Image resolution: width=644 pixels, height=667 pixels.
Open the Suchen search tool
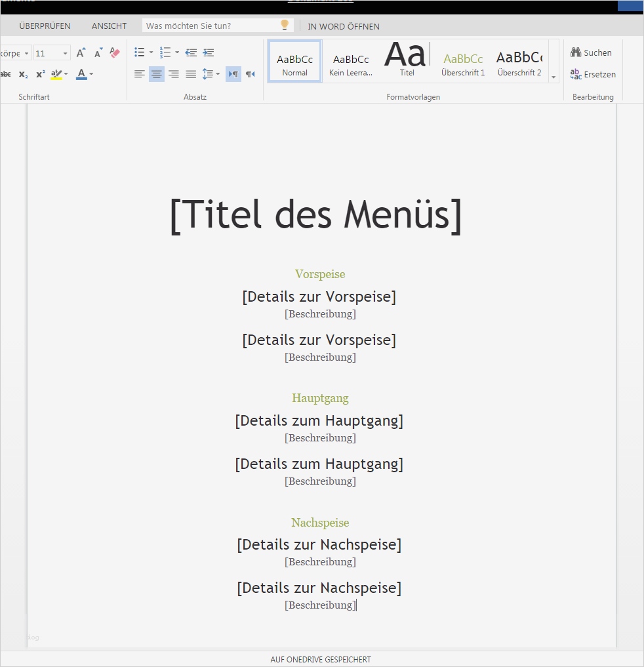[590, 52]
